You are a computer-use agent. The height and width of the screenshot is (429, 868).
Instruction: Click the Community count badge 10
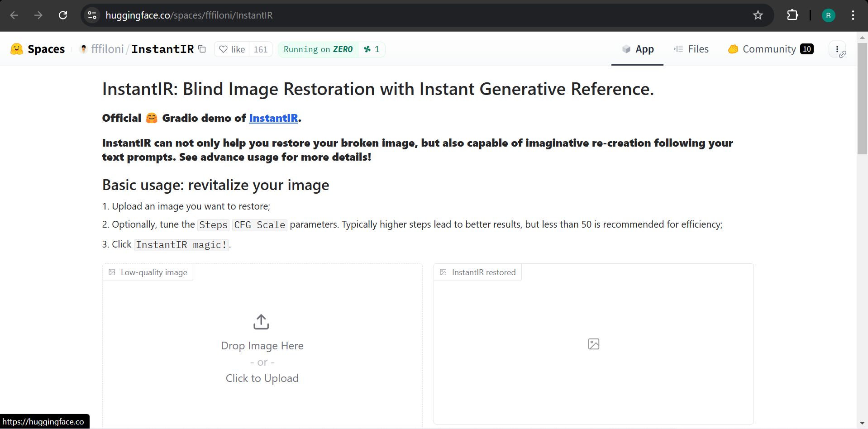click(807, 49)
